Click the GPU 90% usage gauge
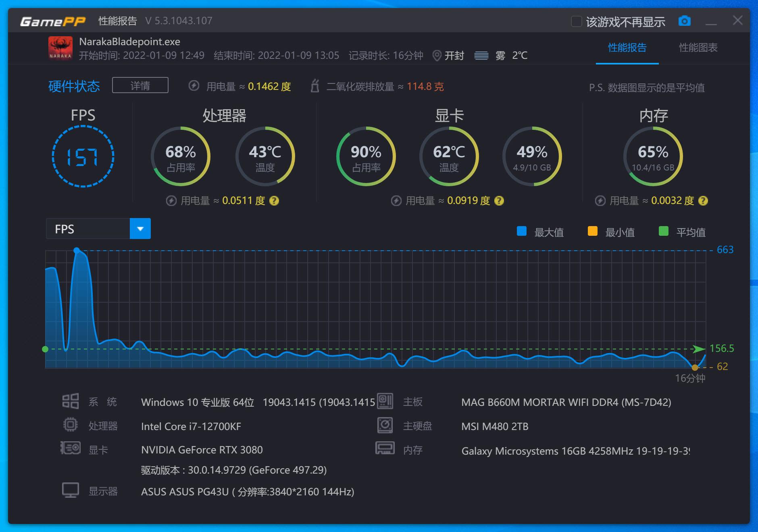 click(366, 156)
